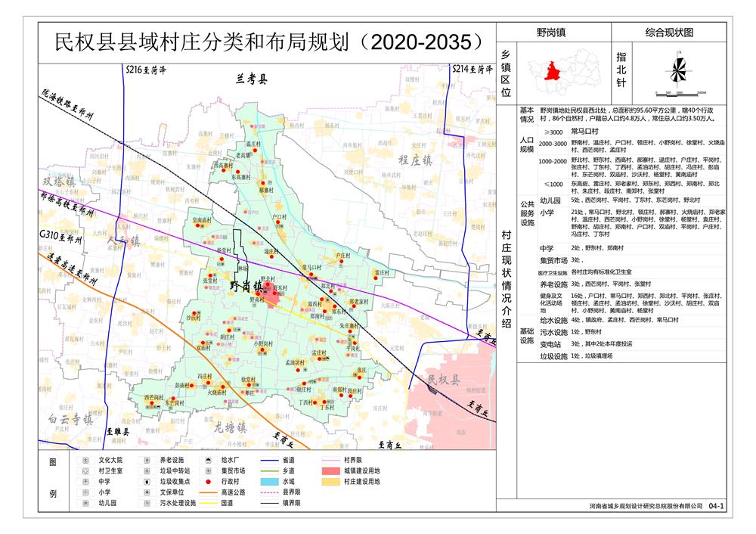Click the 垃圾设施 row label in table
This screenshot has height=534, width=756.
[553, 356]
